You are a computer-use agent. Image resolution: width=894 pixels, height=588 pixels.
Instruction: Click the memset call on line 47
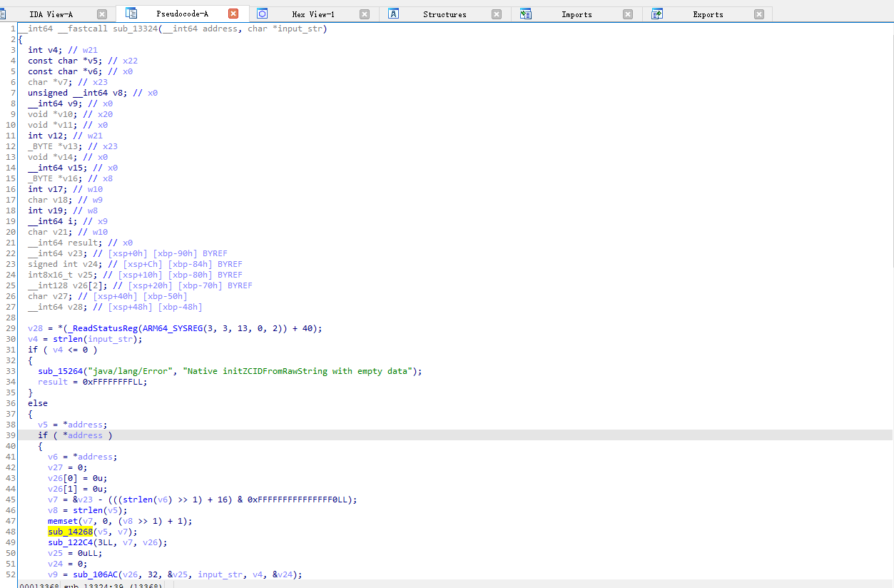[x=63, y=521]
